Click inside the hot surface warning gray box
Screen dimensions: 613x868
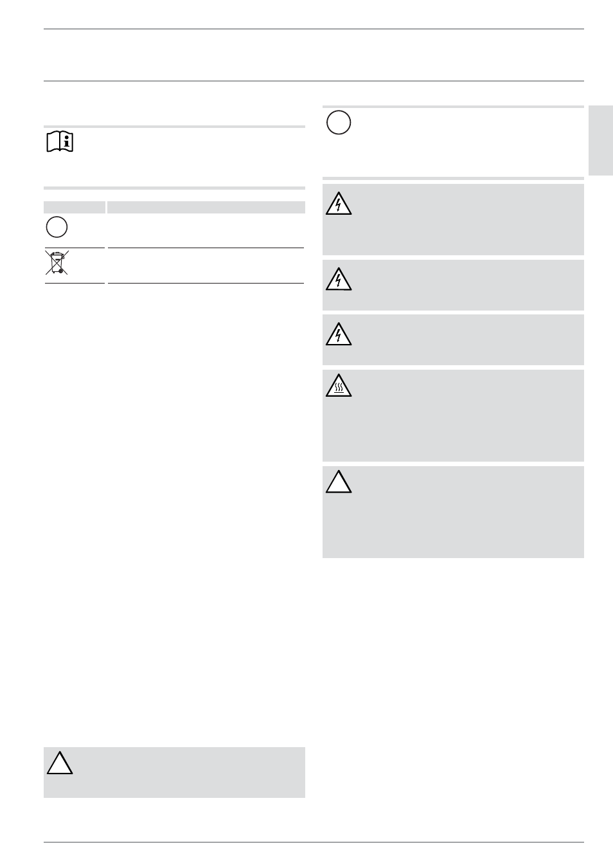(x=453, y=415)
